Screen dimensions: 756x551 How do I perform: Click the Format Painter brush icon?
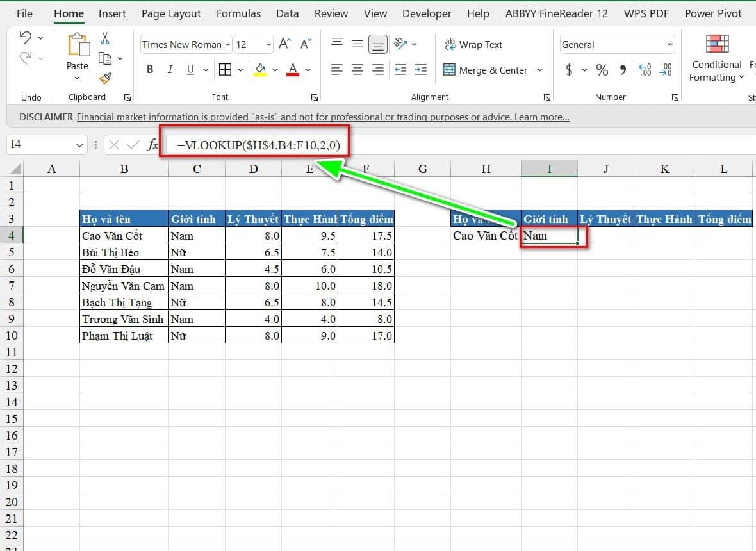[x=105, y=78]
